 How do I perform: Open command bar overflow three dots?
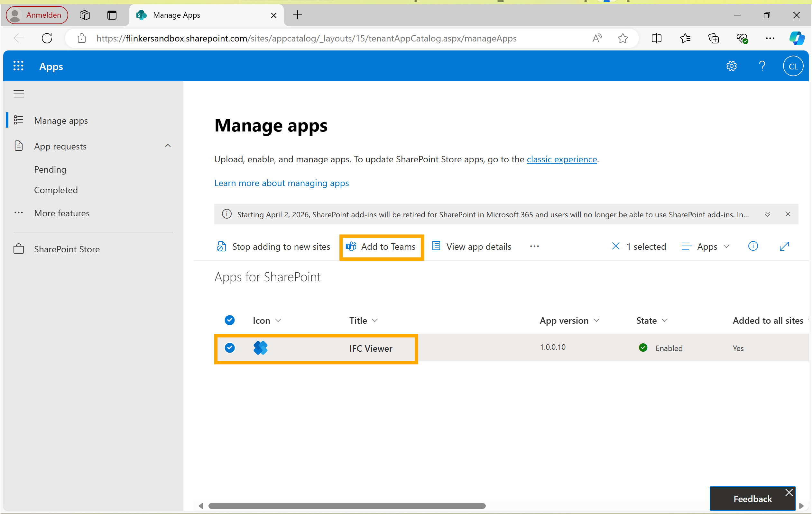click(534, 247)
